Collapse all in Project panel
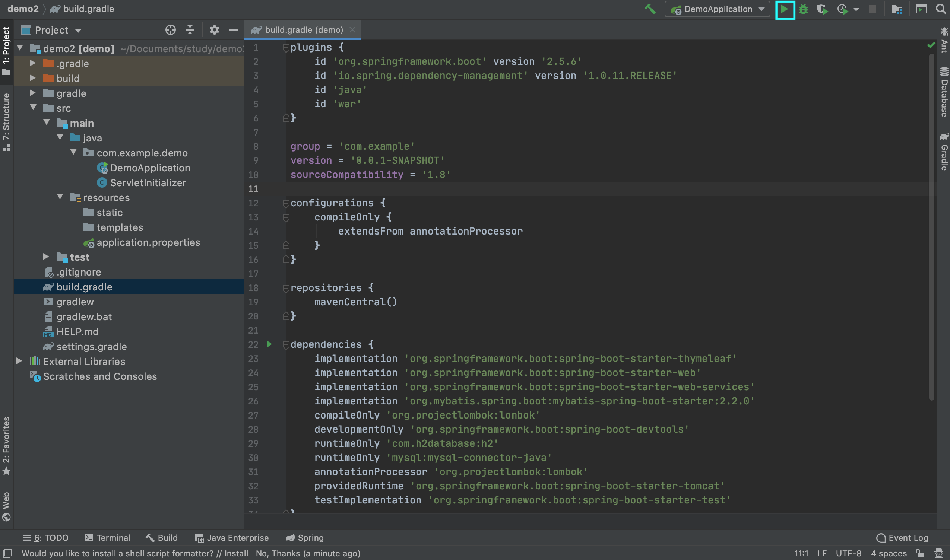The height and width of the screenshot is (560, 950). [190, 30]
